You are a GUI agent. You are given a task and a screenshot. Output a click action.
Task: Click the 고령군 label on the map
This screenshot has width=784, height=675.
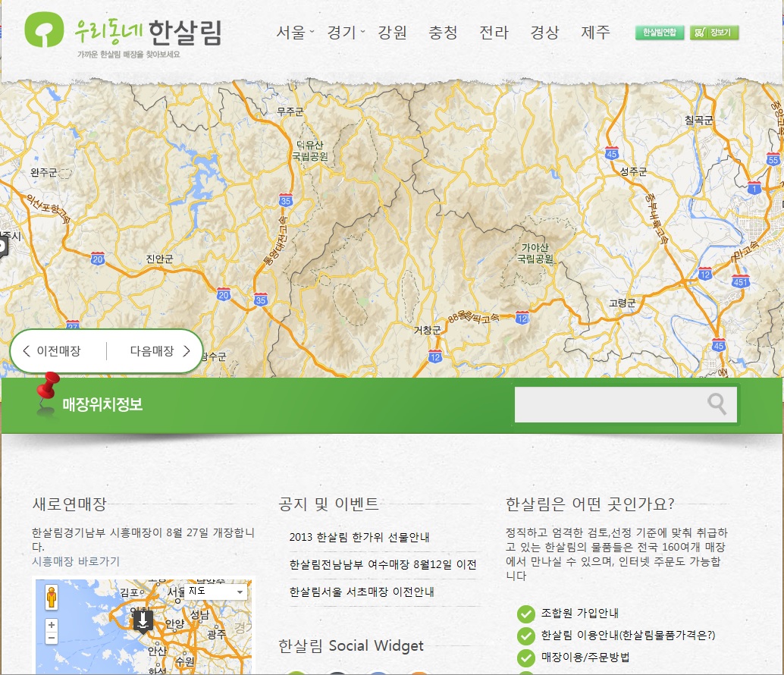[x=622, y=303]
